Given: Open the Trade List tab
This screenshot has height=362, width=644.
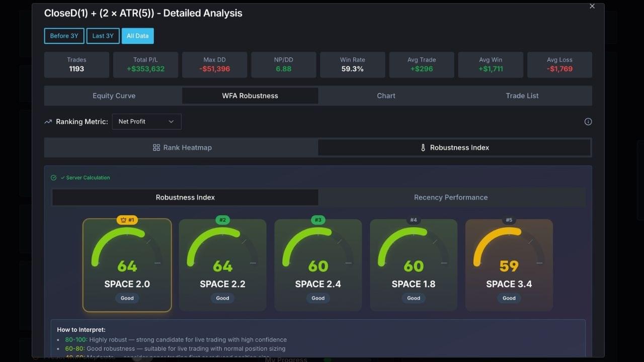Looking at the screenshot, I should [x=522, y=96].
